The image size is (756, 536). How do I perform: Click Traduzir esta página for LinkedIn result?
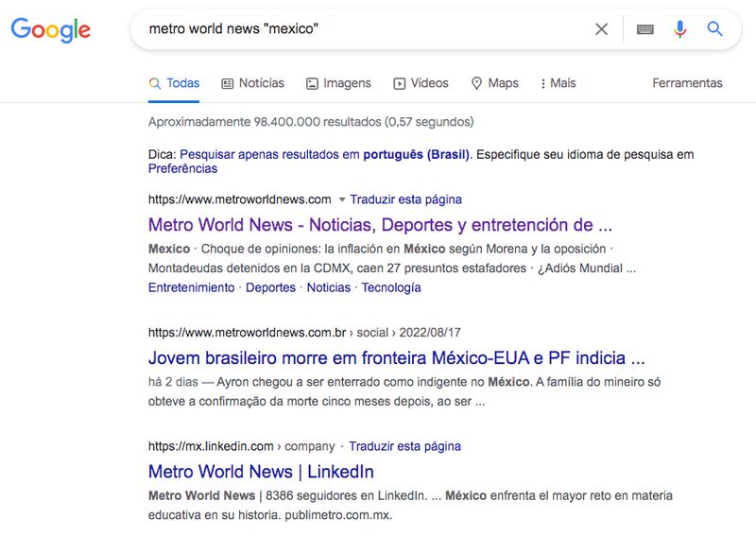(x=404, y=446)
